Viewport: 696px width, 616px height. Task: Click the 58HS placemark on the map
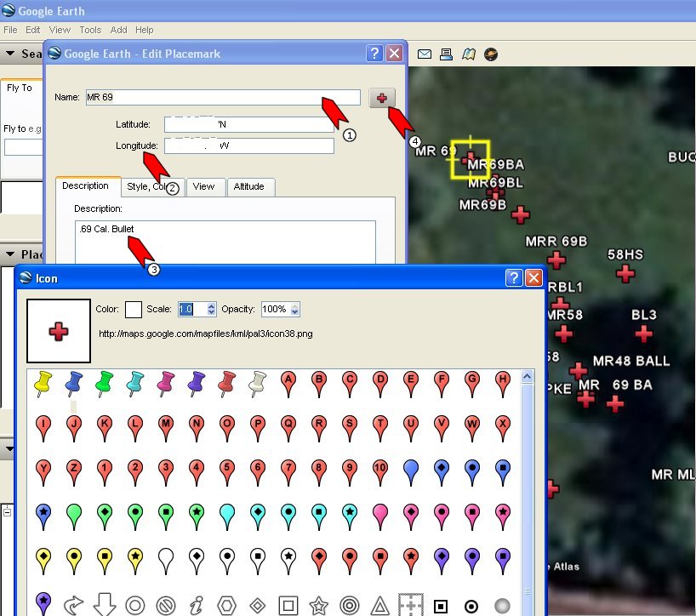[x=625, y=273]
